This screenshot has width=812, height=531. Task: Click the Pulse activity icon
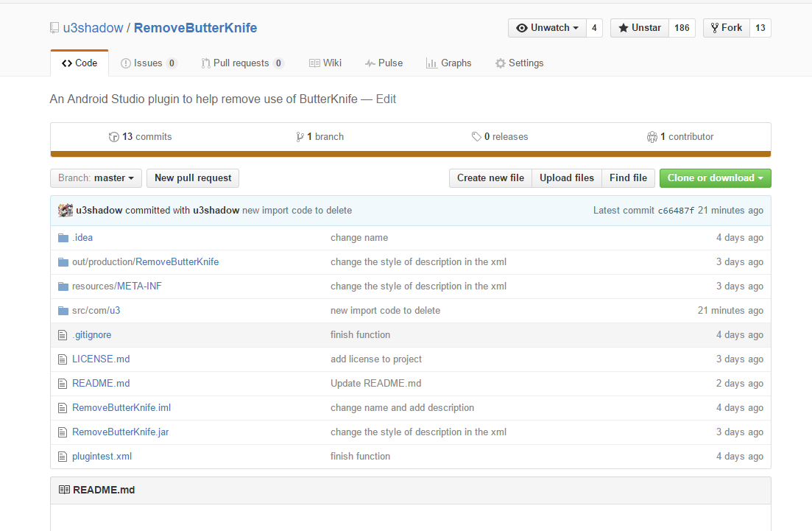369,63
